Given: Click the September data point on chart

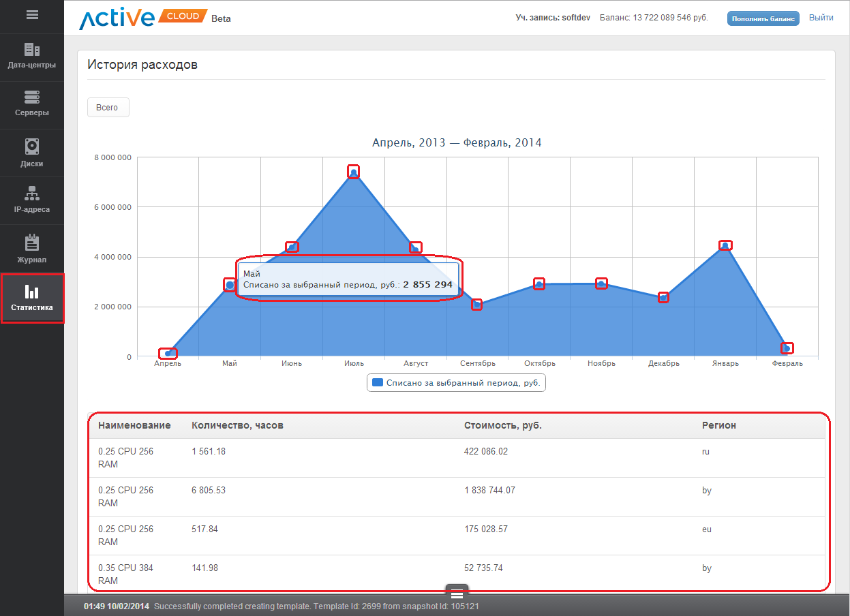Looking at the screenshot, I should [x=476, y=305].
